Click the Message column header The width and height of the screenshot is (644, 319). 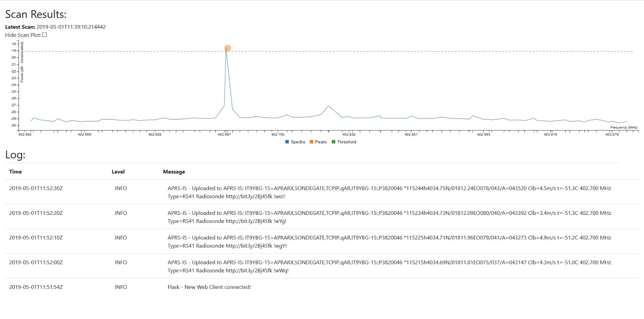click(x=174, y=172)
